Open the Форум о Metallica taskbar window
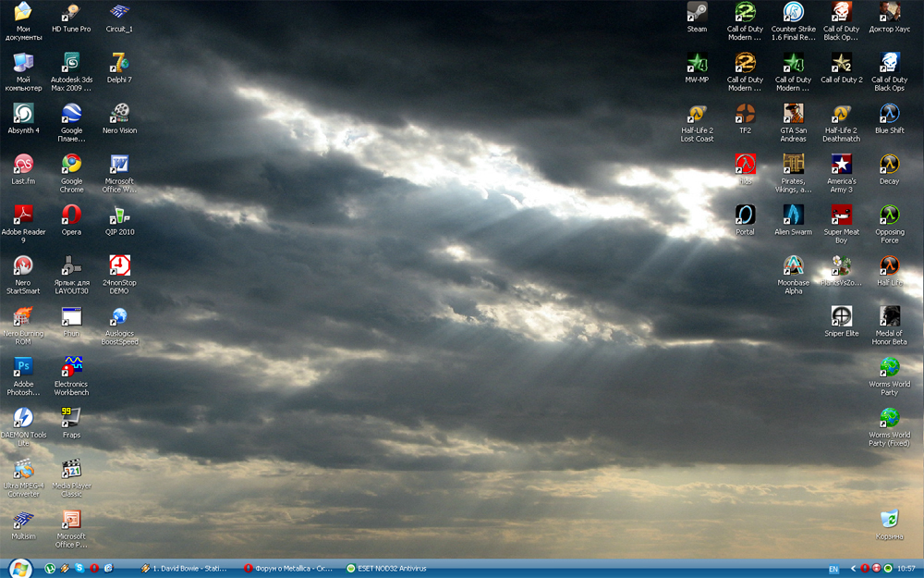The height and width of the screenshot is (578, 924). coord(287,568)
